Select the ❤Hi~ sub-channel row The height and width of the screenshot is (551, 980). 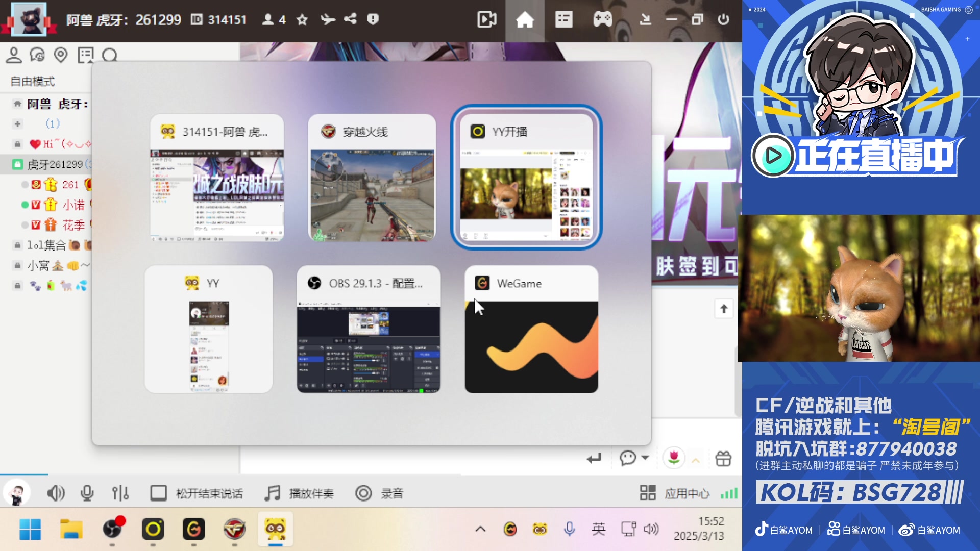tap(46, 144)
